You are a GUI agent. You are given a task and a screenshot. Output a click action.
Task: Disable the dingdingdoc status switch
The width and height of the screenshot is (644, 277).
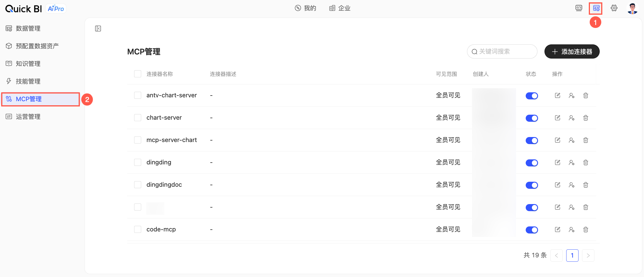tap(532, 185)
